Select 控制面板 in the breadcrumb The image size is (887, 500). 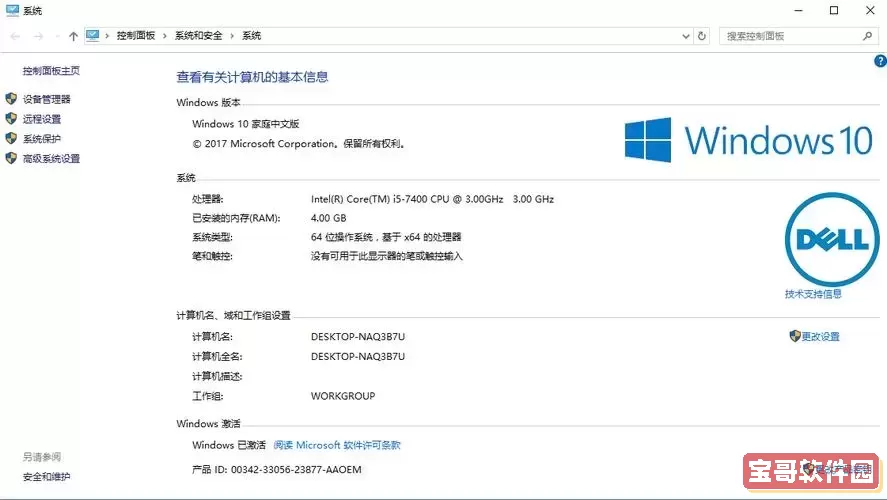[x=136, y=36]
